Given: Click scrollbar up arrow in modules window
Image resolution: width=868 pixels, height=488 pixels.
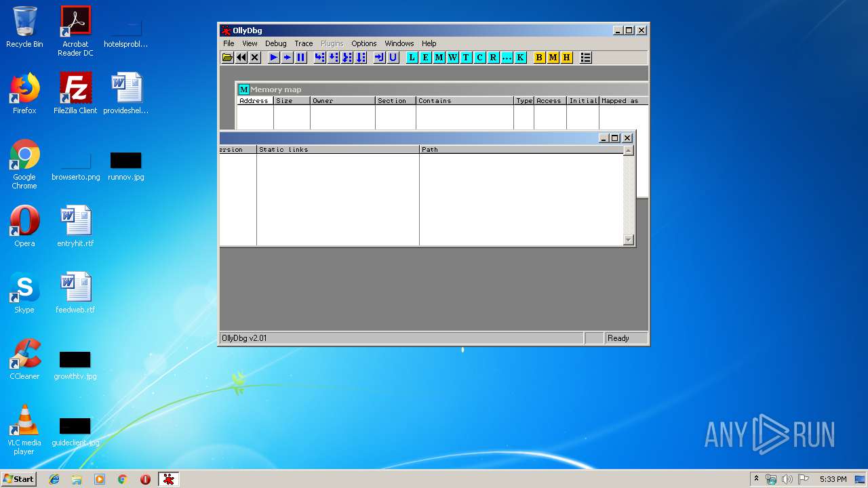Looking at the screenshot, I should coord(628,150).
